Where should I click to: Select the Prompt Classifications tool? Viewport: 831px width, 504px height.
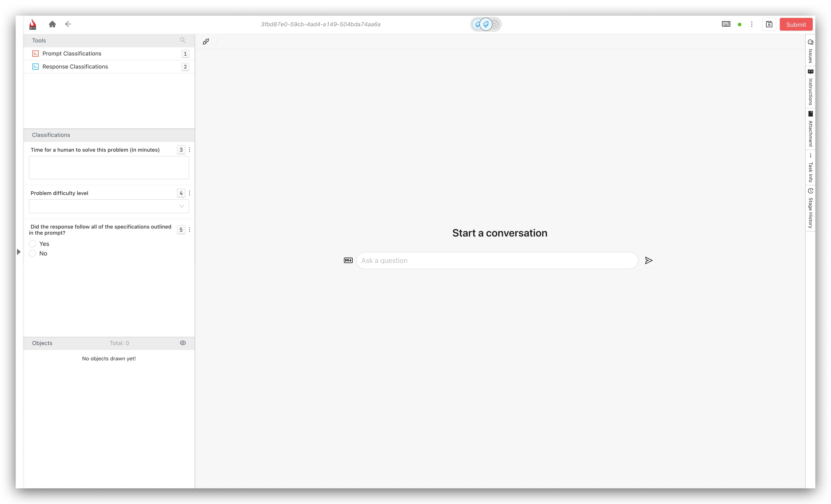tap(109, 54)
